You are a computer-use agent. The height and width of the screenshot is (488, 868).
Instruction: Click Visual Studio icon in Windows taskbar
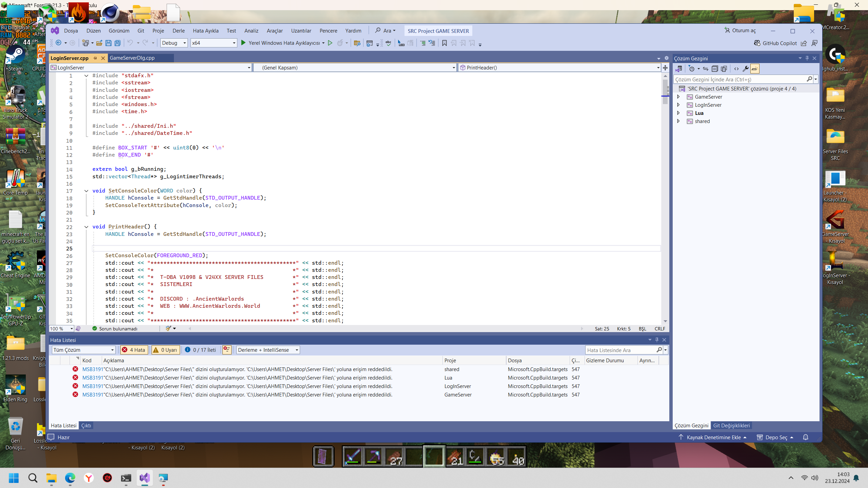click(x=145, y=478)
